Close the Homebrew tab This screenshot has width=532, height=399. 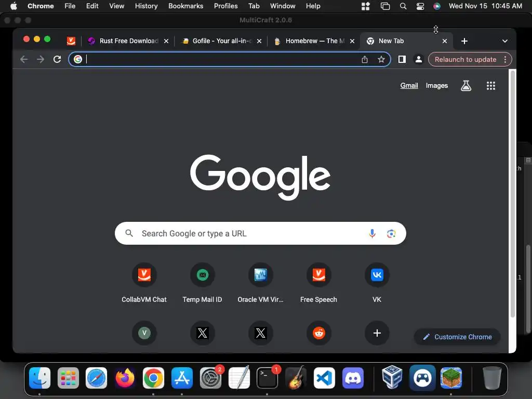pyautogui.click(x=352, y=41)
